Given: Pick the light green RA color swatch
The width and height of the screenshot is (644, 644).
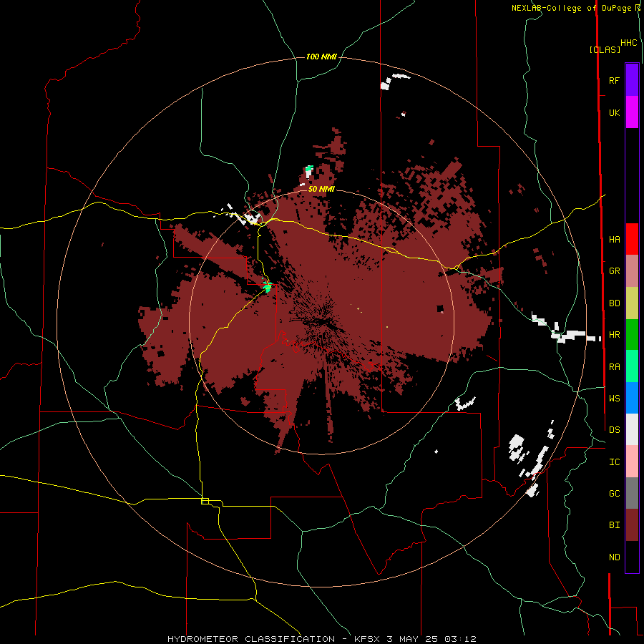Looking at the screenshot, I should (632, 366).
